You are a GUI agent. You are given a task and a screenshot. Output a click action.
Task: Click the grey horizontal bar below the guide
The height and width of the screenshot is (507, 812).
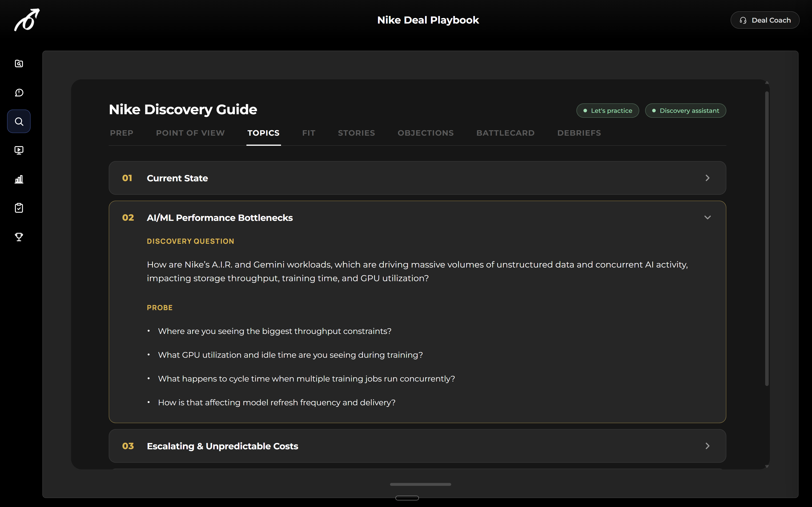pos(420,484)
